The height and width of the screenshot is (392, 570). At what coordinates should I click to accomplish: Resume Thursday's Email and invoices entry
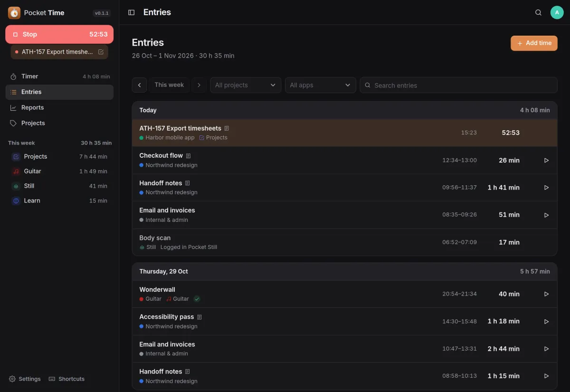(x=546, y=349)
